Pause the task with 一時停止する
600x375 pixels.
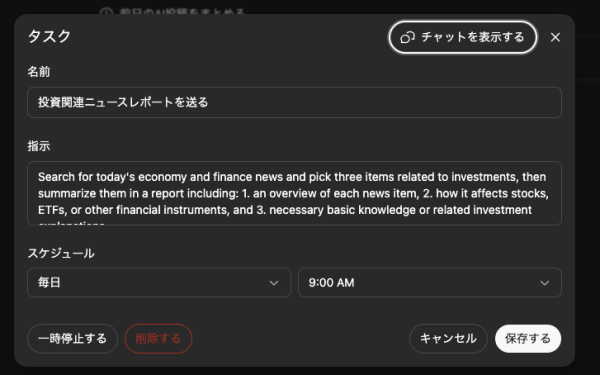tap(72, 339)
